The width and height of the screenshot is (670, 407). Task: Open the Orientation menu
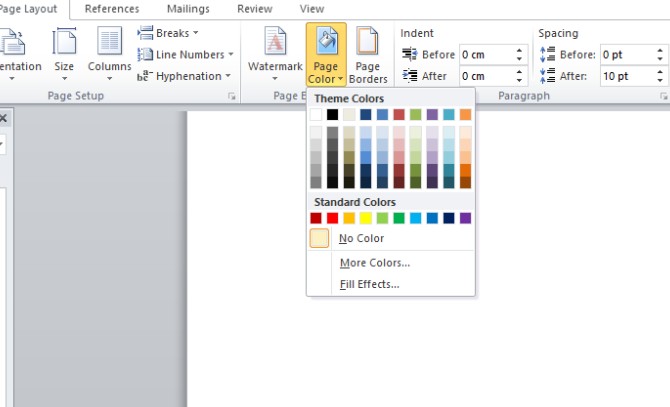point(17,53)
